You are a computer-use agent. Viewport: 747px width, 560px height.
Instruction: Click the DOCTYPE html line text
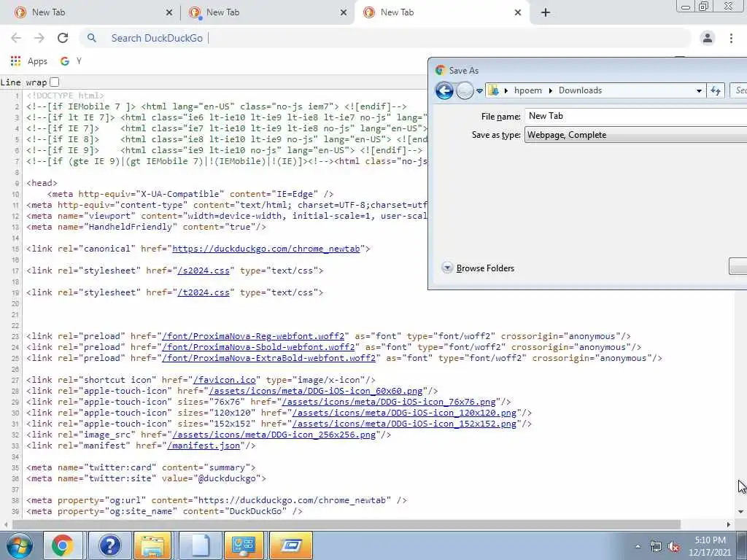click(x=65, y=96)
